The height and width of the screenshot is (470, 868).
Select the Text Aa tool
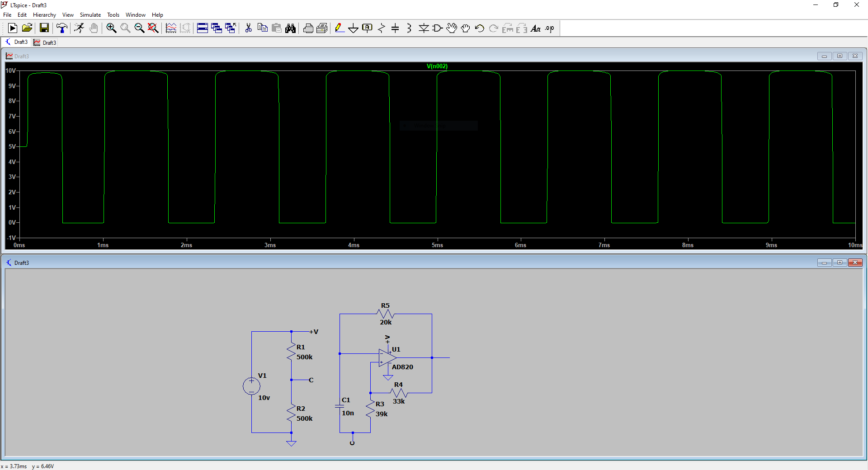pyautogui.click(x=536, y=28)
